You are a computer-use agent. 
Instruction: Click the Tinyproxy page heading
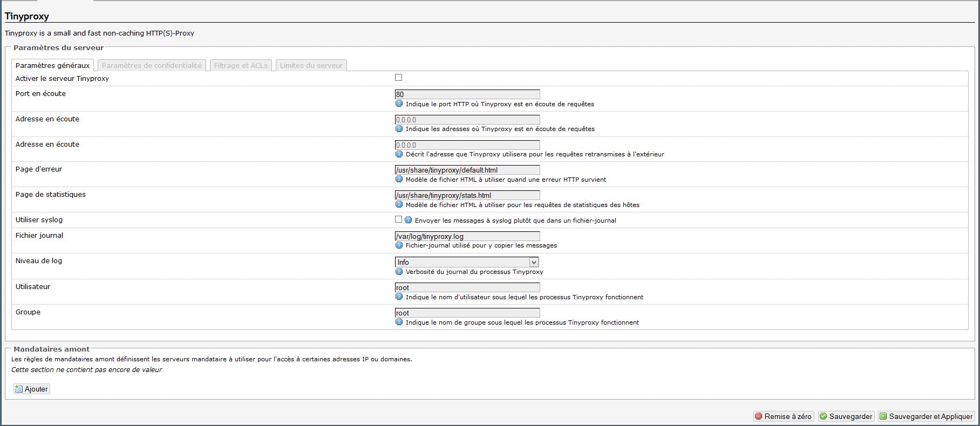[x=27, y=16]
